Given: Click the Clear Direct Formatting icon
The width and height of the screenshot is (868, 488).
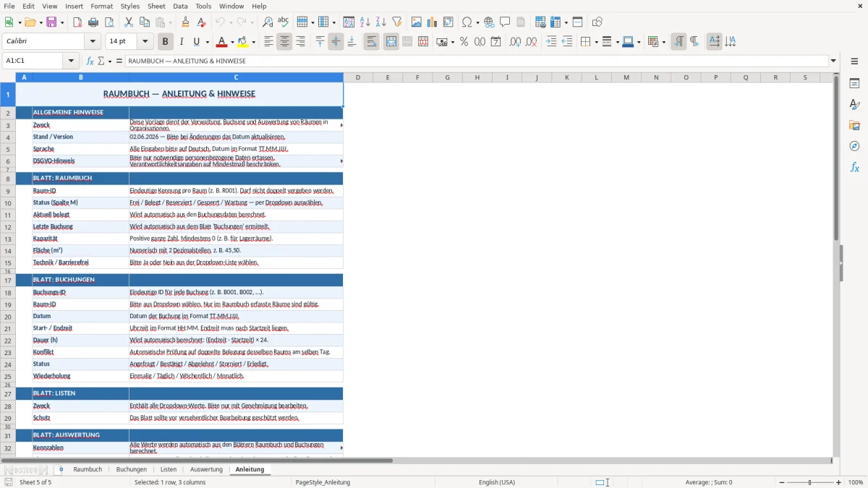Looking at the screenshot, I should point(202,22).
